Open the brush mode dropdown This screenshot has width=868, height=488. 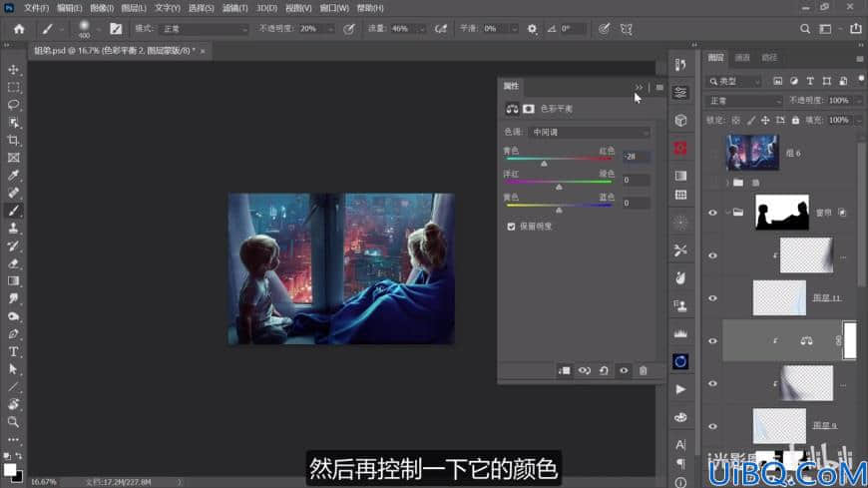click(204, 29)
